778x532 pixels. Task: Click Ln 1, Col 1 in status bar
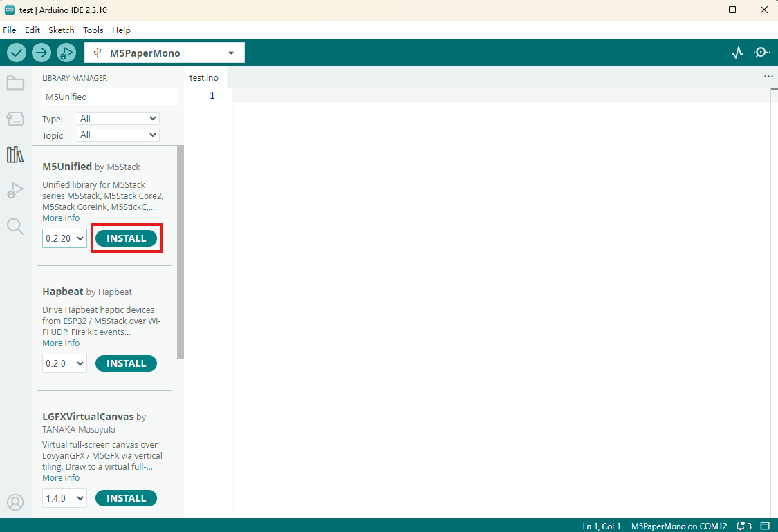tap(602, 526)
